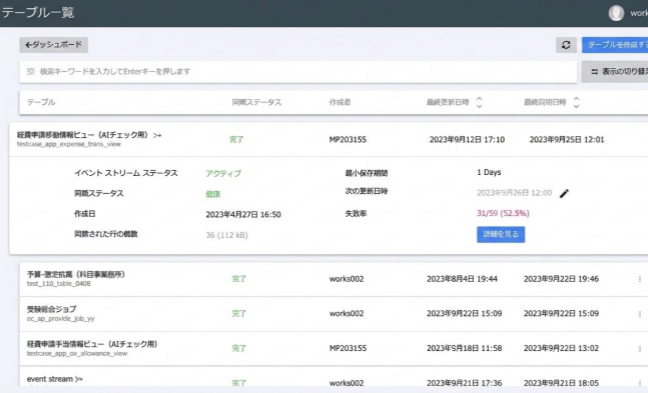Click the 1 Days retention value
The image size is (648, 393).
[x=489, y=172]
